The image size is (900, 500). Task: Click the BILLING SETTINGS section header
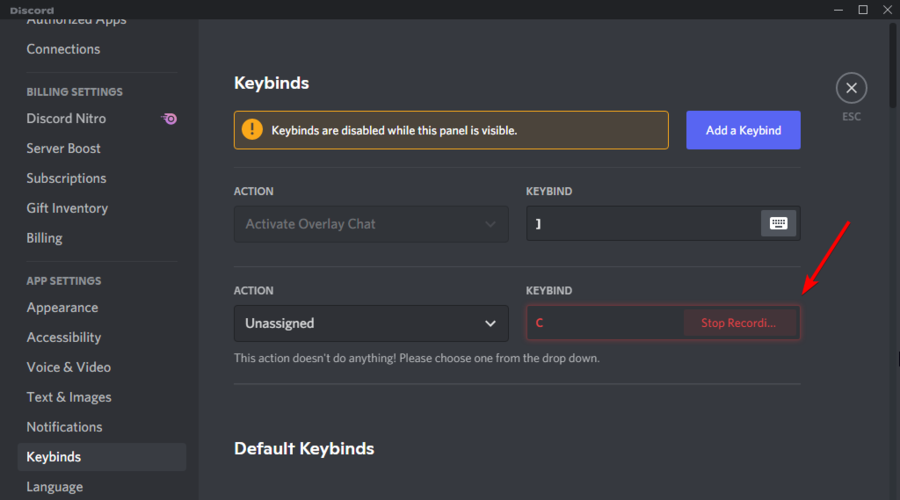[75, 92]
